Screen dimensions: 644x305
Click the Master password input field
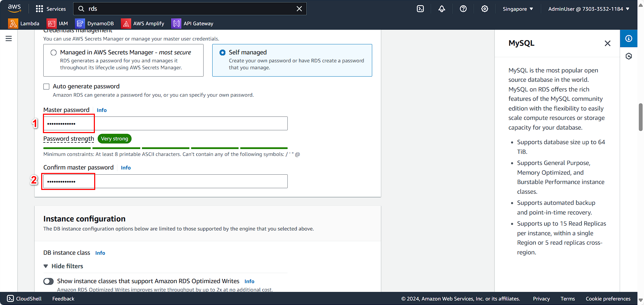[166, 123]
